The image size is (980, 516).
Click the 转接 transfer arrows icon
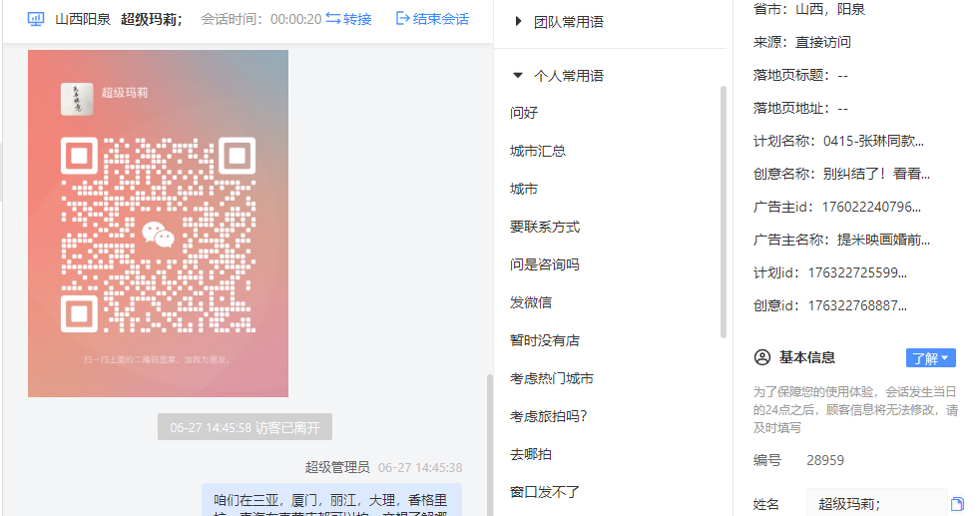click(x=333, y=19)
